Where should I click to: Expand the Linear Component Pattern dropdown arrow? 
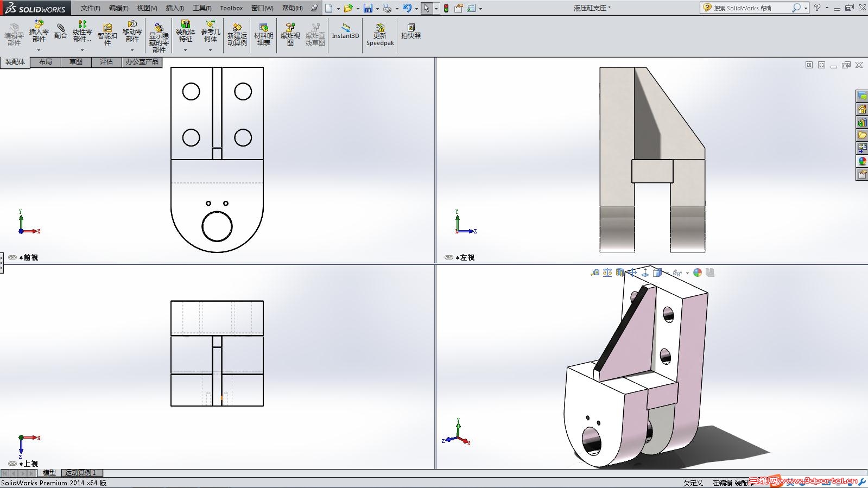83,50
